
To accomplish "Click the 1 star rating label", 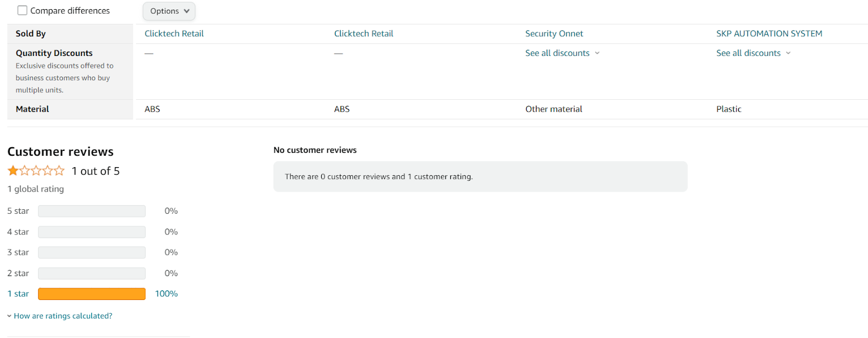I will (x=18, y=294).
